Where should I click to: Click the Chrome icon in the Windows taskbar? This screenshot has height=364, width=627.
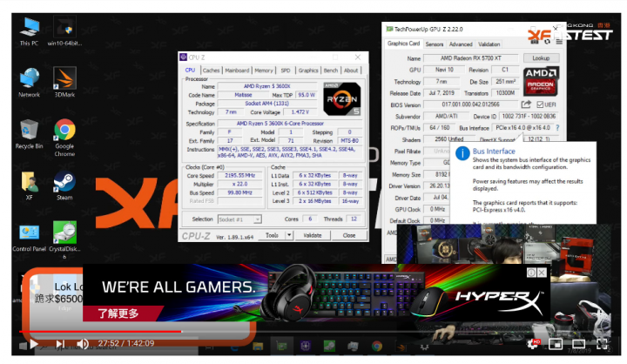[x=377, y=346]
